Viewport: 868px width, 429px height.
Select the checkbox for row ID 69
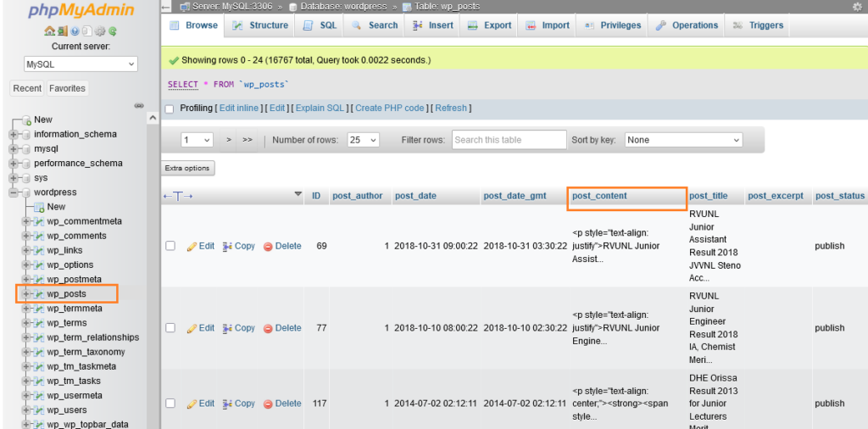(170, 246)
